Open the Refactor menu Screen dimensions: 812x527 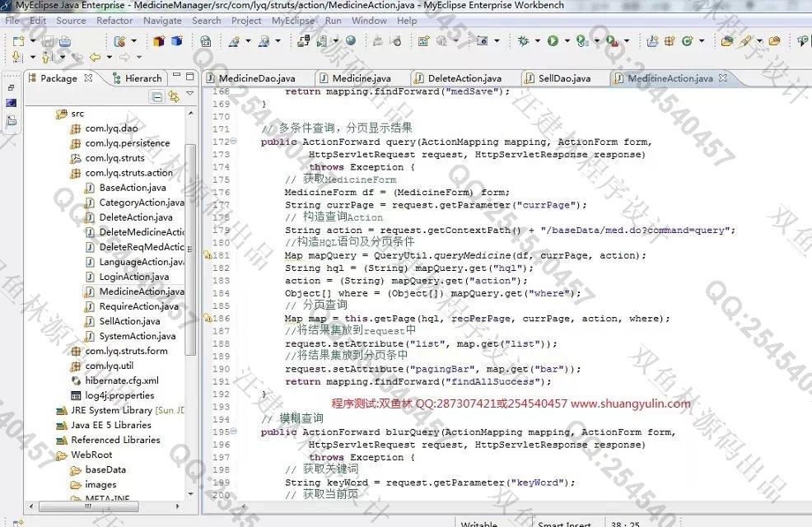[x=114, y=21]
